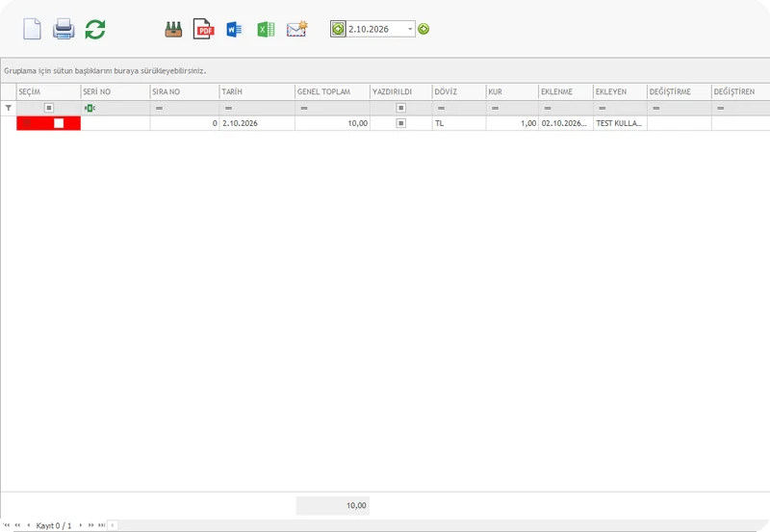Jump to the last record in navigator
Image resolution: width=770 pixels, height=532 pixels.
tap(102, 525)
